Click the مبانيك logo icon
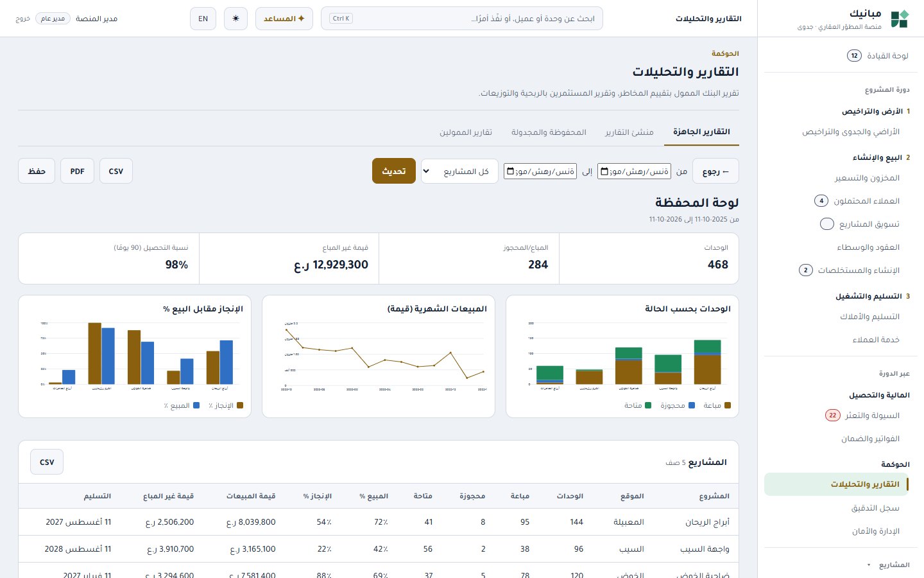Viewport: 924px width, 578px height. point(900,19)
